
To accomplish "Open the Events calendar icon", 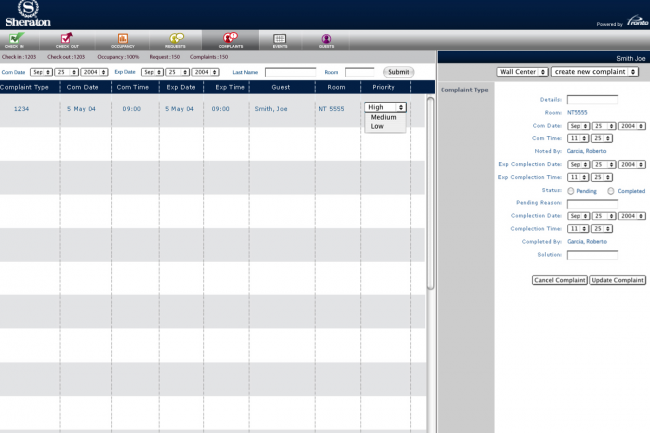I will pyautogui.click(x=279, y=40).
